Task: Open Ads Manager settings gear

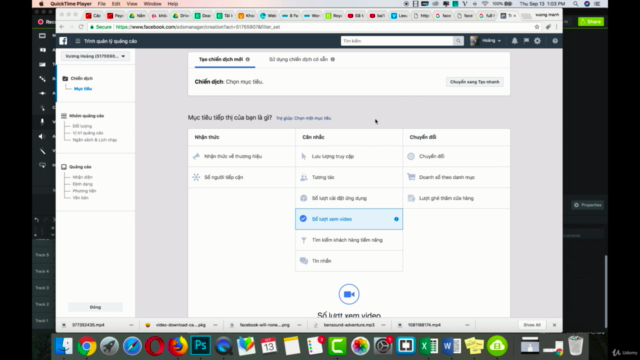Action: 538,41
